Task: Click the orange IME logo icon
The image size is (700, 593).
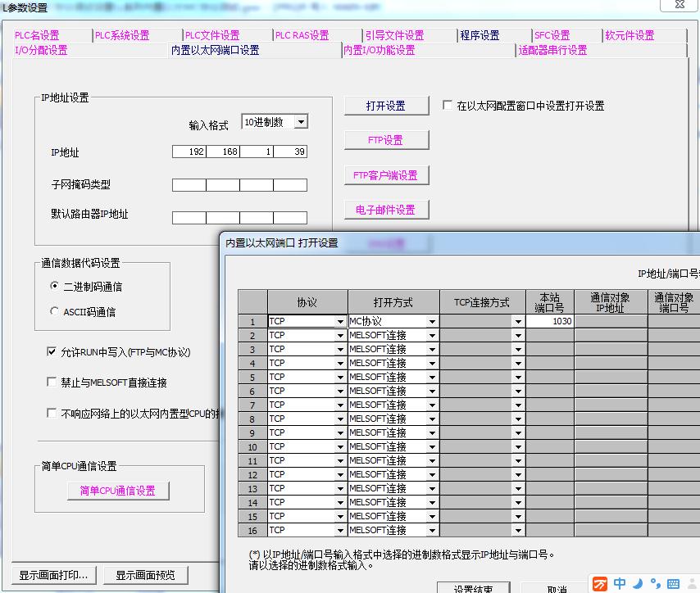Action: (601, 583)
